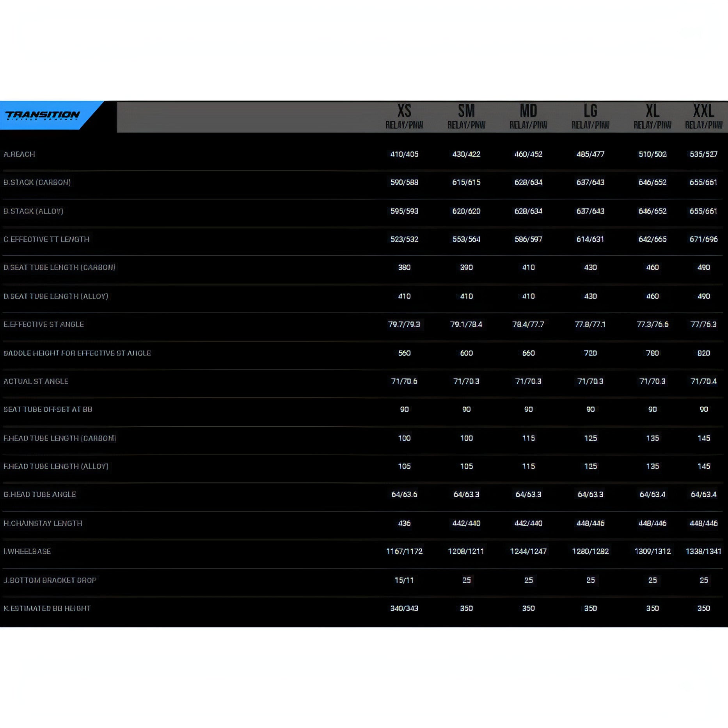Click the I.Wheelbase row label

tap(27, 551)
